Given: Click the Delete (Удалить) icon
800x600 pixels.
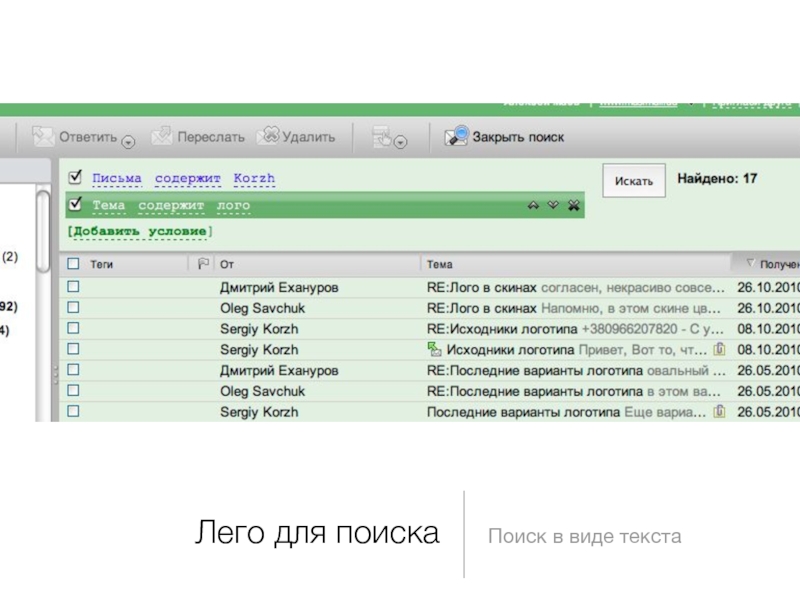Looking at the screenshot, I should click(x=268, y=136).
